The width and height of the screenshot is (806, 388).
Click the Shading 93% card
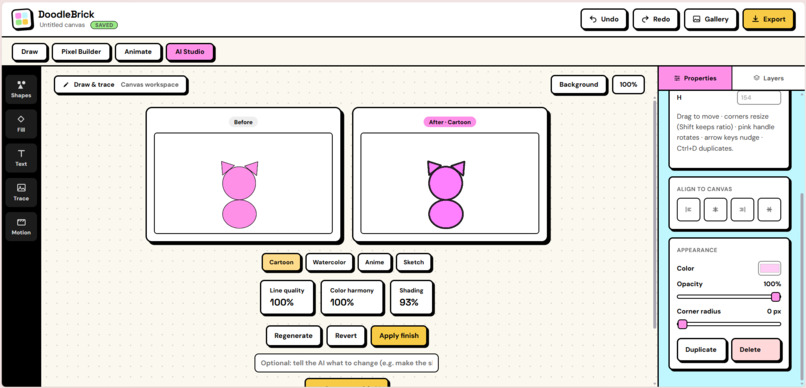411,297
